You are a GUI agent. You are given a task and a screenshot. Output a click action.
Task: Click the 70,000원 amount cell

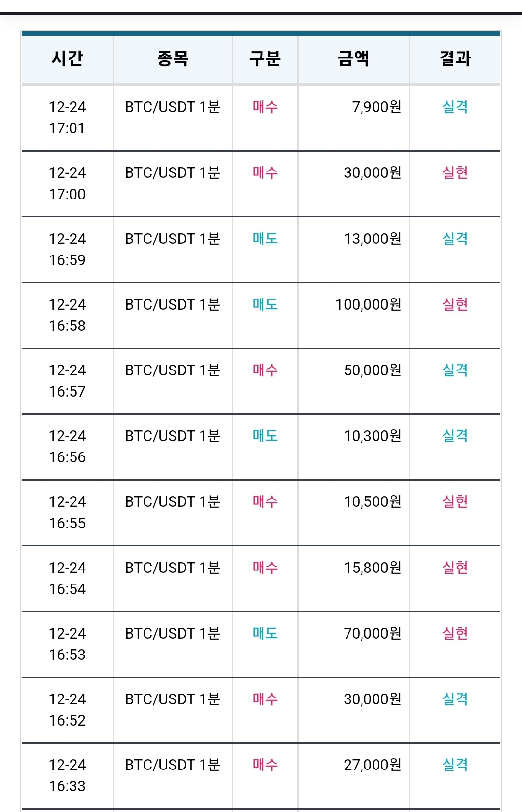[x=353, y=644]
